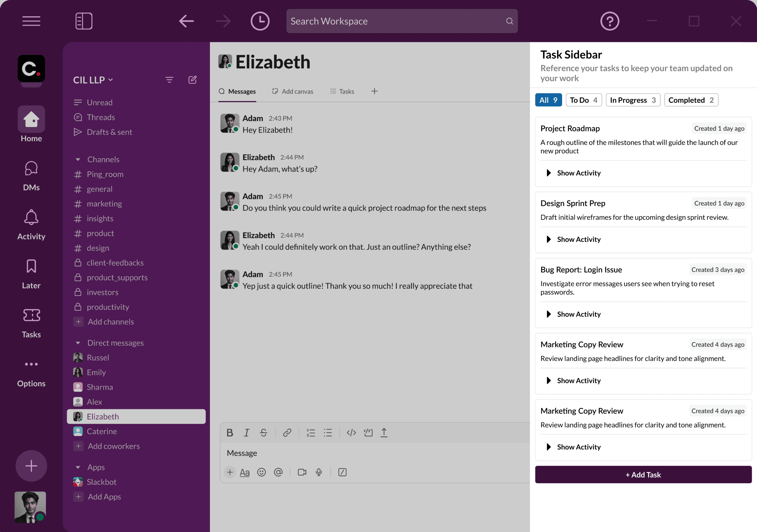Open the marketing channel
757x532 pixels.
(x=104, y=204)
